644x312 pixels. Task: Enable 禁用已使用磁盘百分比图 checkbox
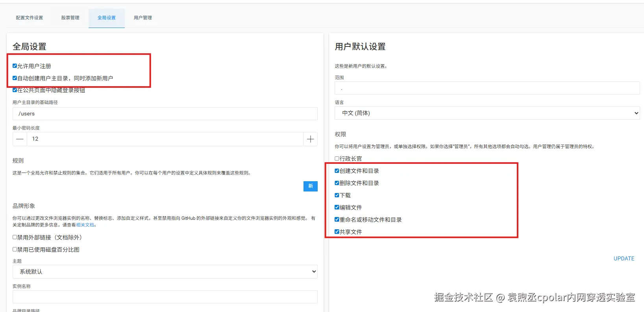(x=15, y=249)
